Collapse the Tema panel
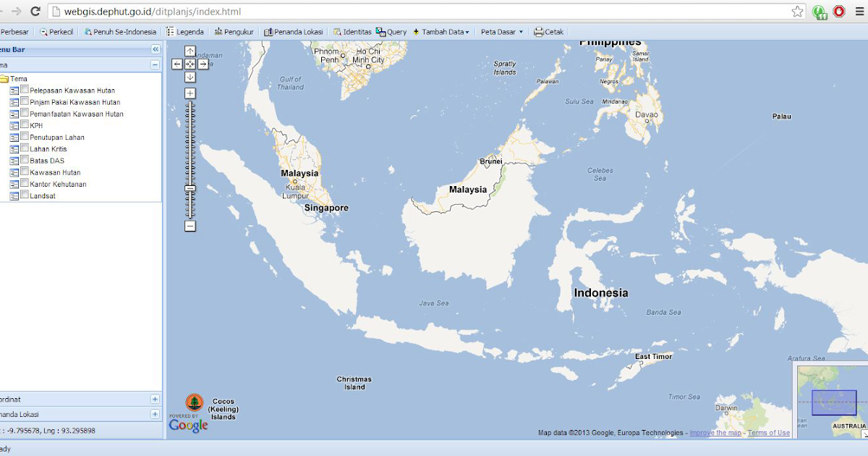Screen dimensions: 868x456 pyautogui.click(x=155, y=64)
